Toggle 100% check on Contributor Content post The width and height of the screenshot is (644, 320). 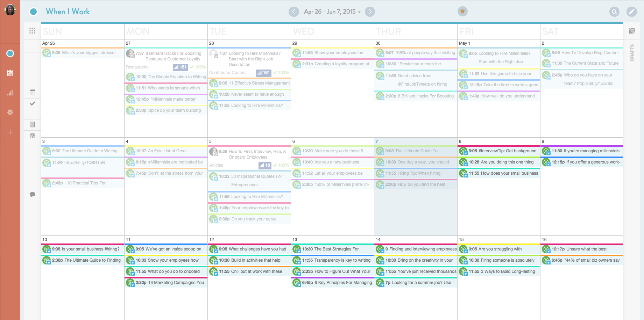pos(281,73)
